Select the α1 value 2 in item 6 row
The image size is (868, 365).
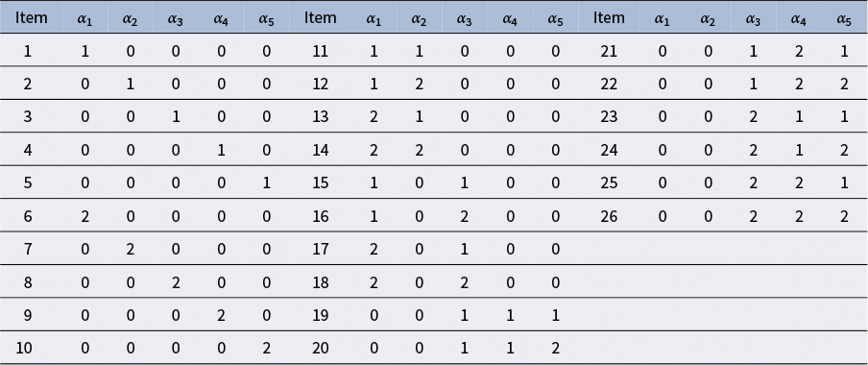tap(84, 216)
